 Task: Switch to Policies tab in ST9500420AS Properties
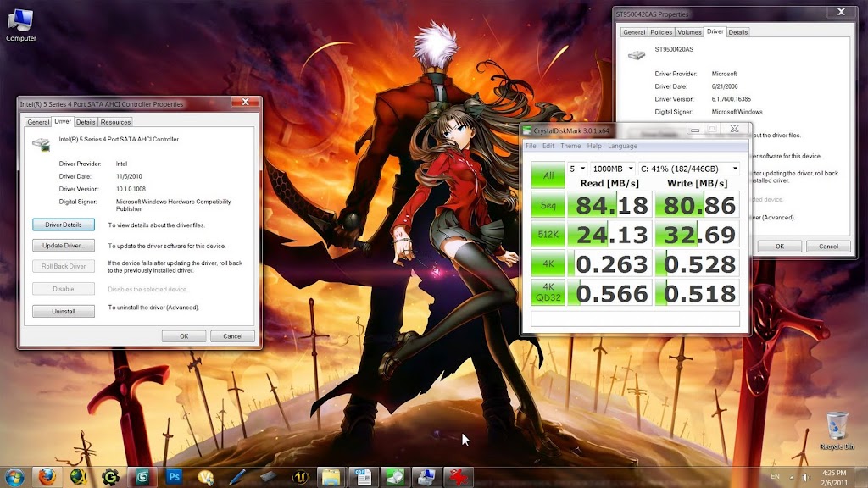coord(661,32)
